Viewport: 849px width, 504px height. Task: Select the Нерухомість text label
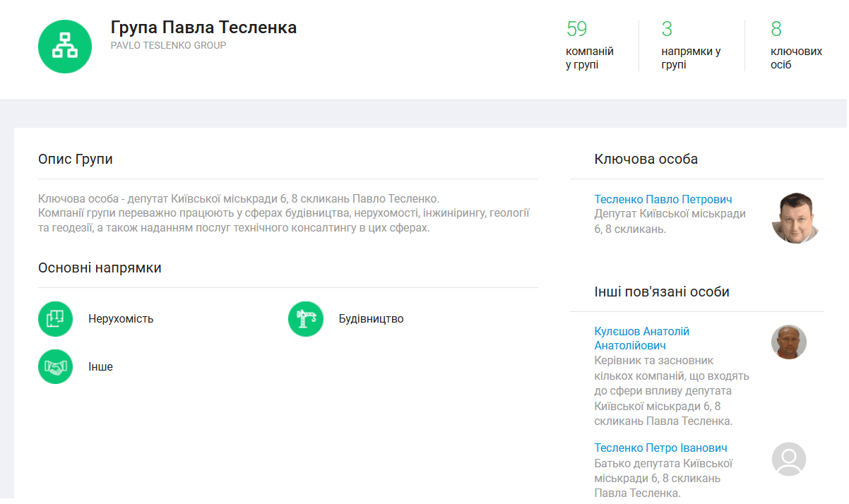tap(121, 319)
